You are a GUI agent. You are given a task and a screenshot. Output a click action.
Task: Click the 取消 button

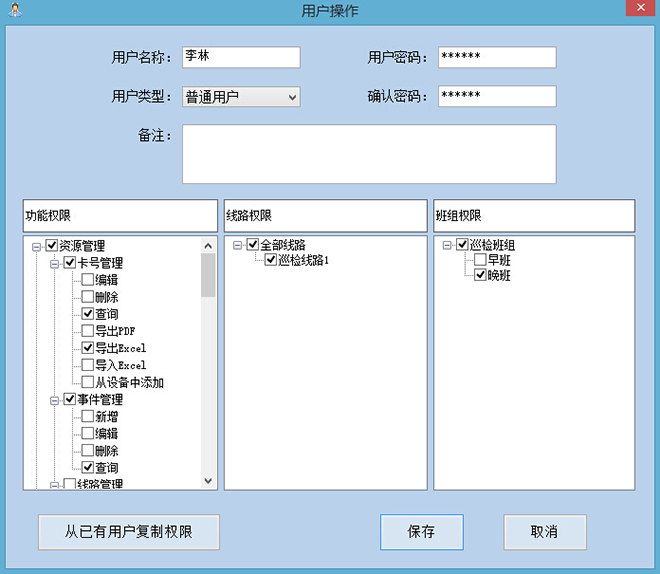pyautogui.click(x=544, y=532)
